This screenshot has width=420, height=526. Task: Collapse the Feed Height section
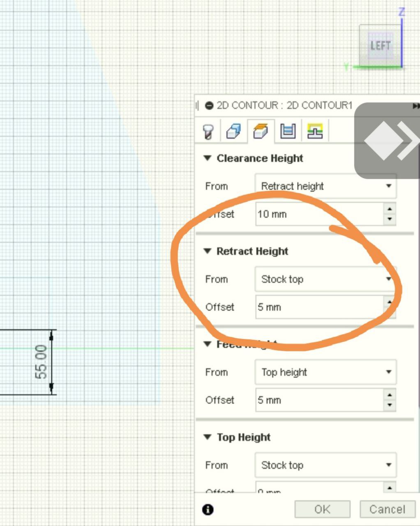pyautogui.click(x=208, y=344)
